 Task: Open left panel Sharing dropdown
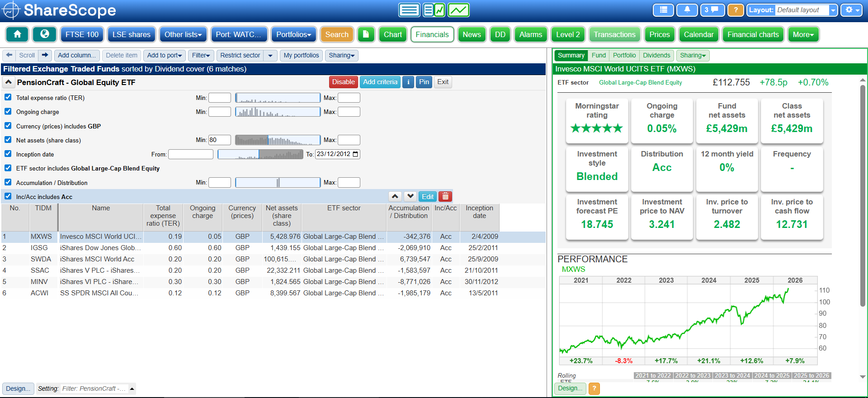pos(342,55)
